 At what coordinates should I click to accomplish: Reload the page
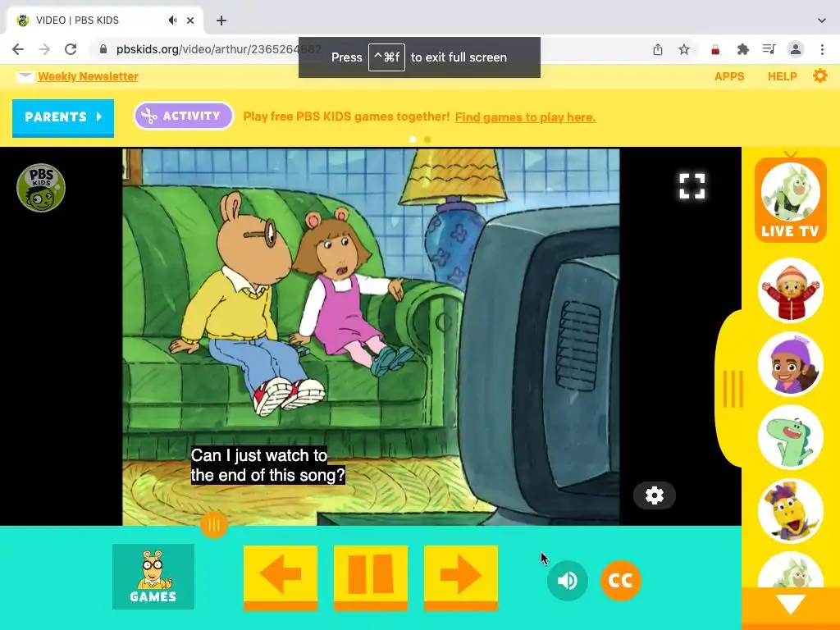coord(71,49)
